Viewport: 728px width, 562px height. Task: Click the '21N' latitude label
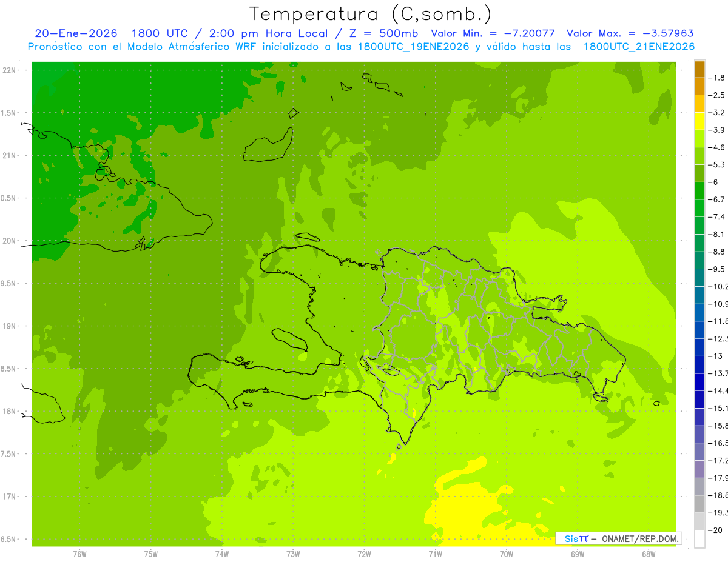(9, 156)
